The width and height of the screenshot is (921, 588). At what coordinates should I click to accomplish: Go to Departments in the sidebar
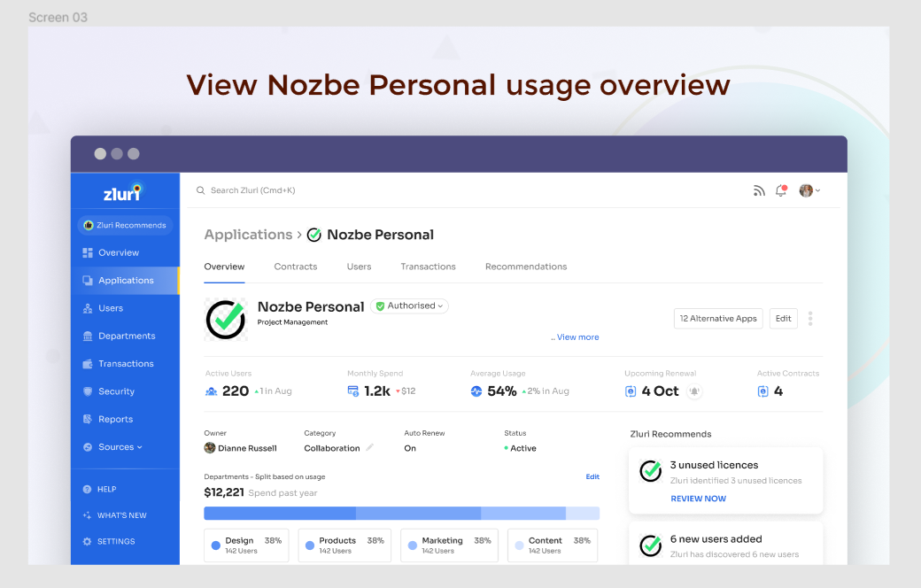click(x=125, y=336)
